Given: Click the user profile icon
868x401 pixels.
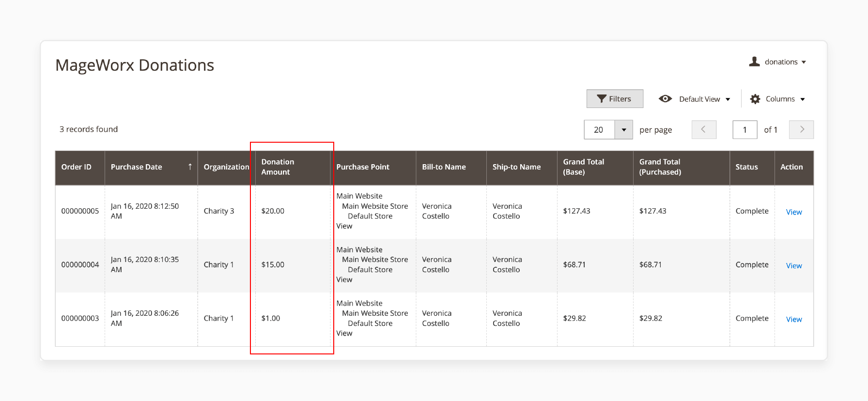Looking at the screenshot, I should 754,62.
